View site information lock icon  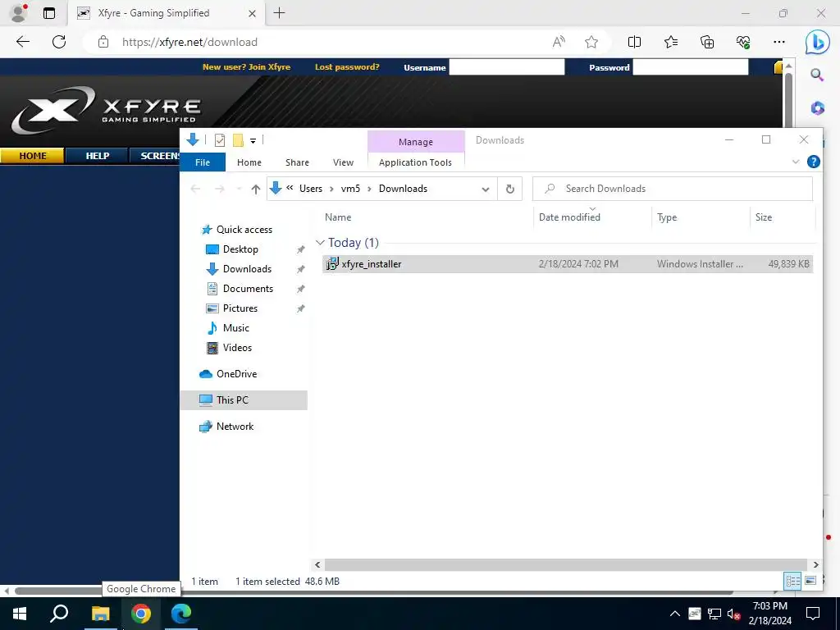[x=103, y=42]
